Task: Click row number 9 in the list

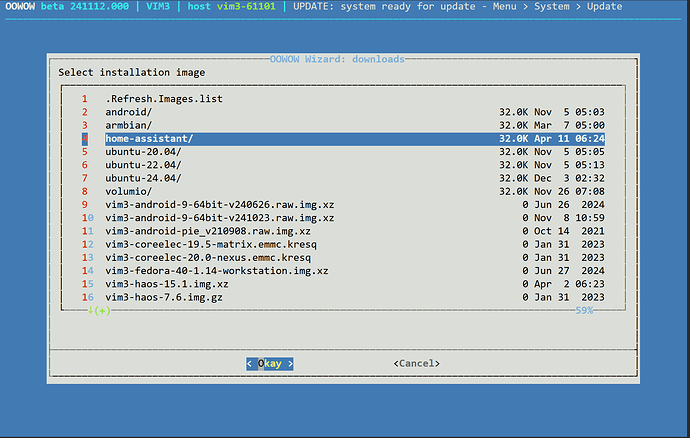Action: click(84, 204)
